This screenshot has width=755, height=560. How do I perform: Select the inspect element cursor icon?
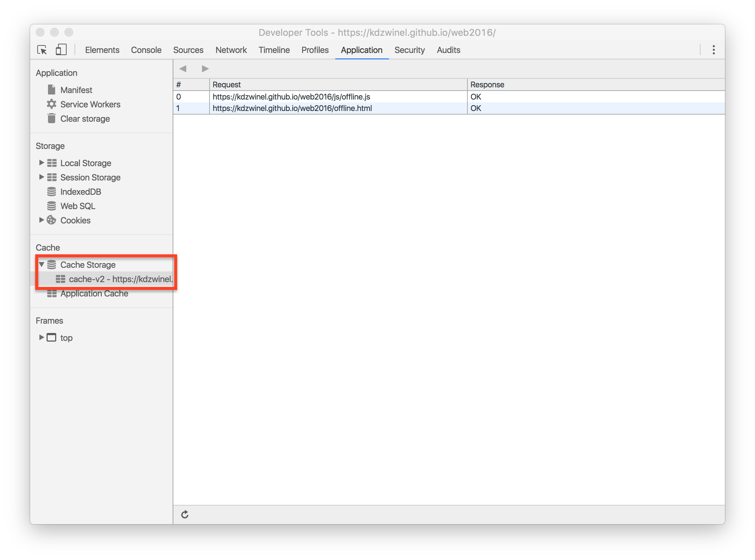pos(42,50)
